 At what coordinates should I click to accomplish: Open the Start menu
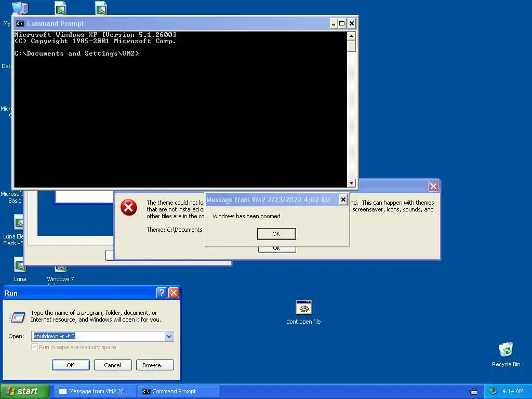pos(24,392)
